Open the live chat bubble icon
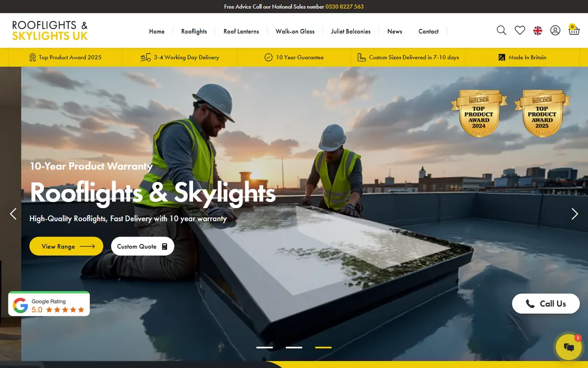Viewport: 588px width, 368px height. point(568,347)
